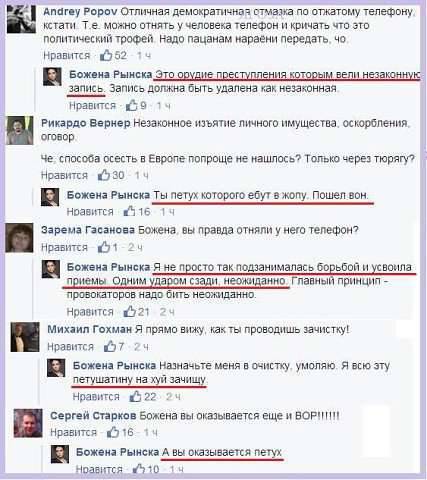
Task: Open Рикардо Вернер's profile picture
Action: (x=19, y=130)
